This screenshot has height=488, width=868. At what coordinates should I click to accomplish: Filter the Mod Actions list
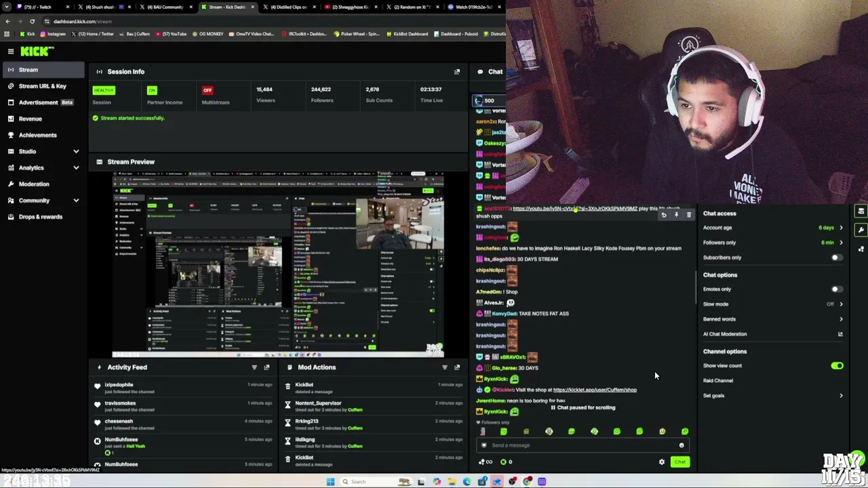coord(445,367)
